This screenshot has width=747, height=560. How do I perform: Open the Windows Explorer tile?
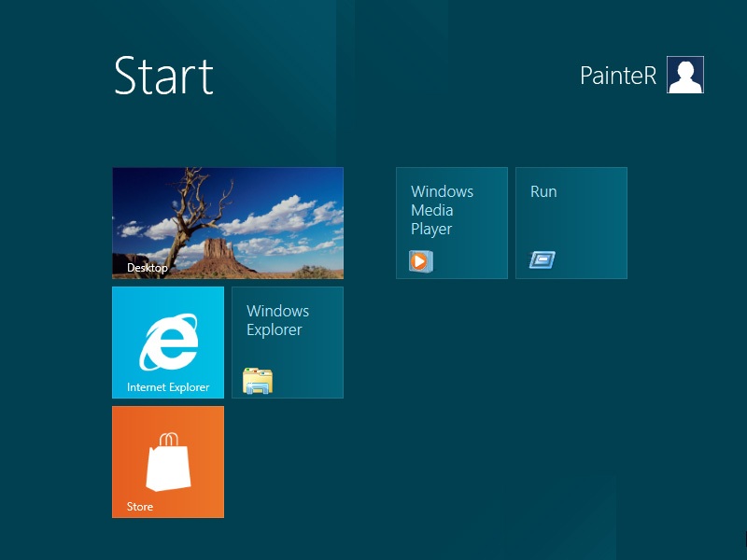(288, 343)
